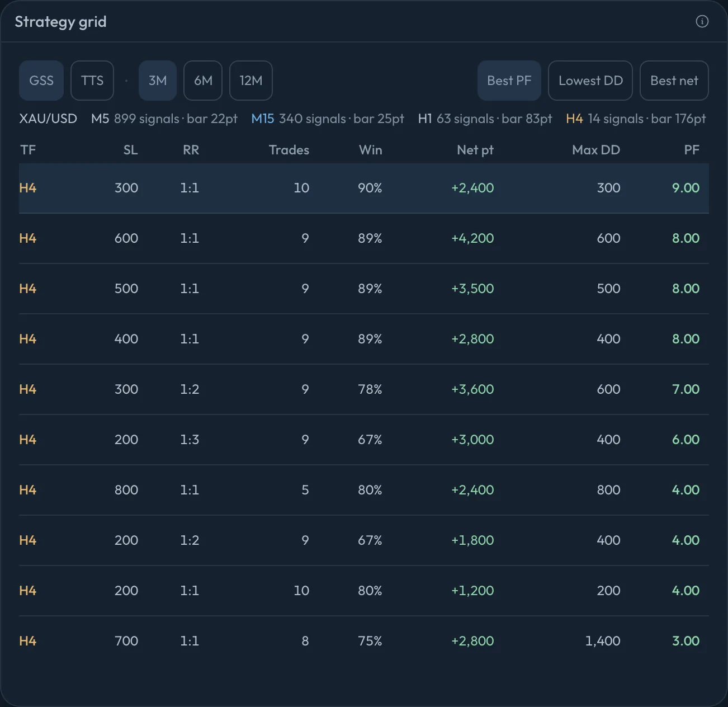Click the +1,200 net value
Viewport: 728px width, 707px height.
pos(472,591)
